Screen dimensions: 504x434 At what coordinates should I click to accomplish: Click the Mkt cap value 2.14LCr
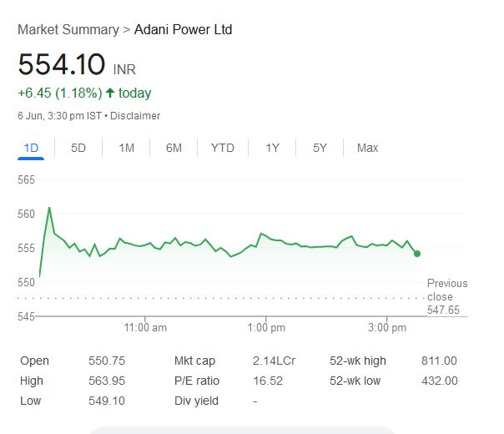point(274,361)
